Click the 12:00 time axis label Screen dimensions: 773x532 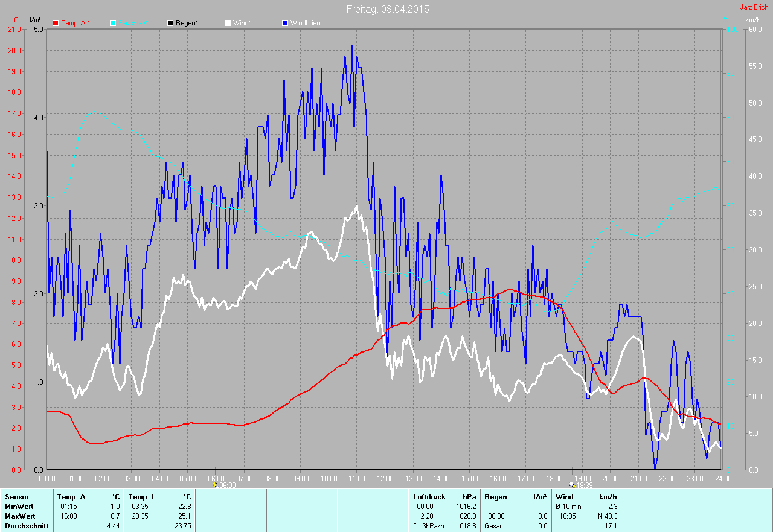tap(385, 479)
